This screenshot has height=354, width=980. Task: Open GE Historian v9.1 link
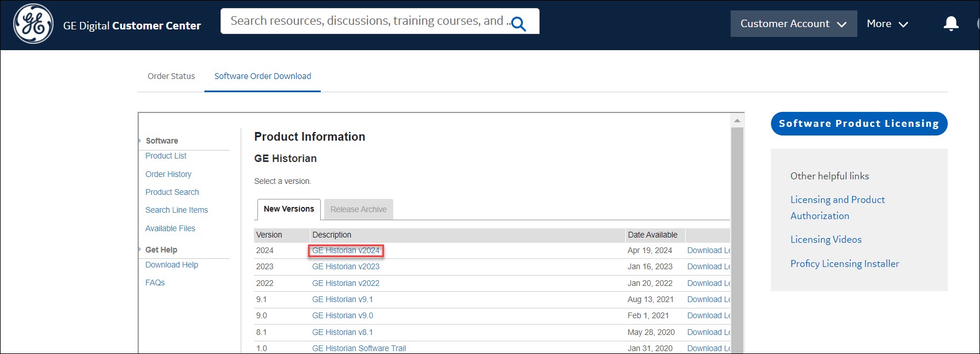(343, 299)
